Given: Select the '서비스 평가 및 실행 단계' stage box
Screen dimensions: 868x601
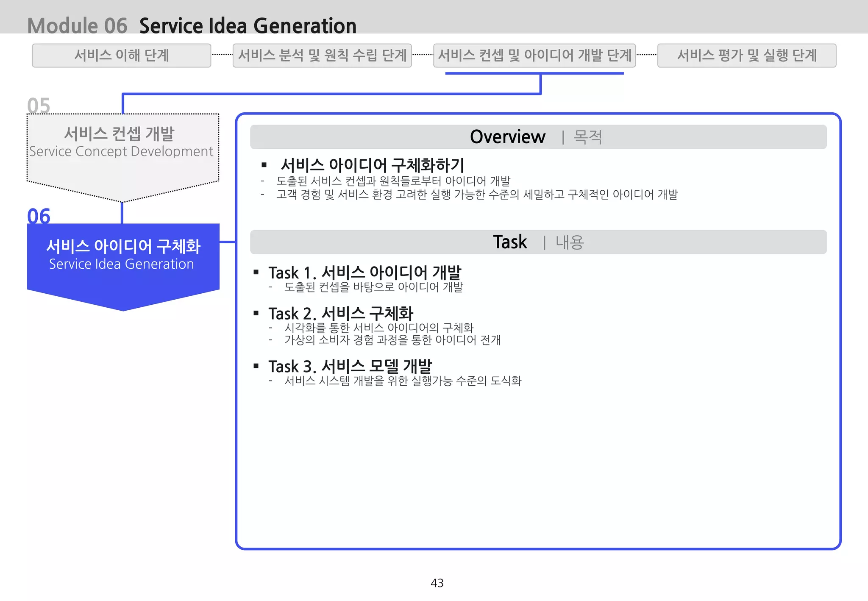Looking at the screenshot, I should 747,56.
